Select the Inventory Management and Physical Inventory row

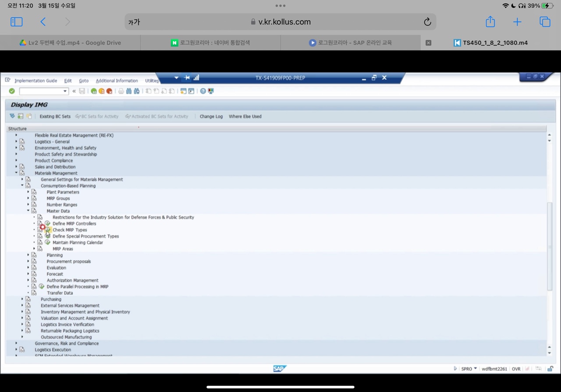(x=85, y=312)
